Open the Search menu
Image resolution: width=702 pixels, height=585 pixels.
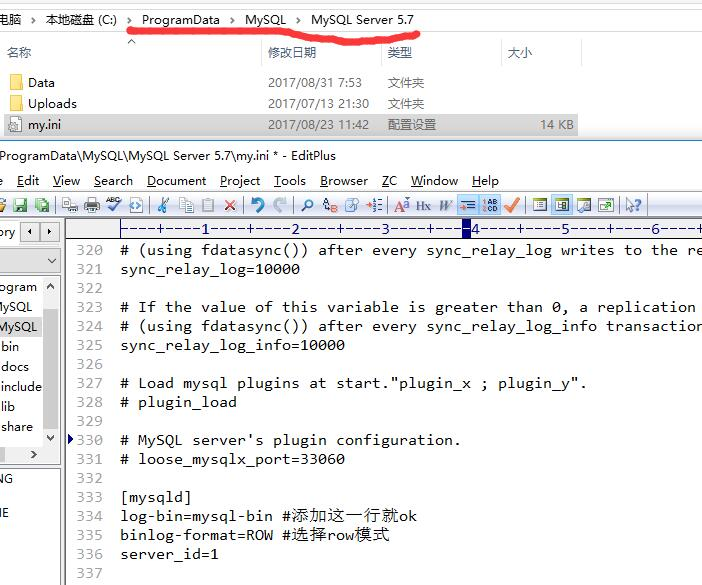[x=113, y=181]
